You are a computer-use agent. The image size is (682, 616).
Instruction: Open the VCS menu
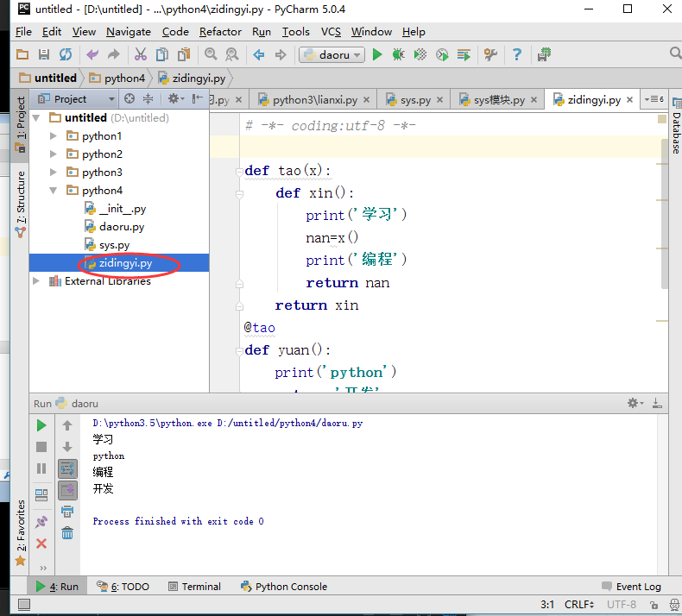point(331,32)
